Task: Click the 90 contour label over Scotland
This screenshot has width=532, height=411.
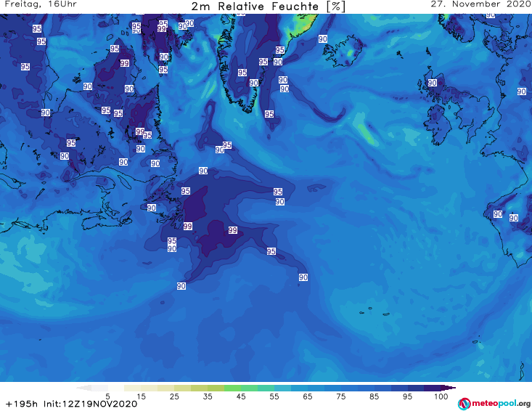Action: click(x=432, y=83)
